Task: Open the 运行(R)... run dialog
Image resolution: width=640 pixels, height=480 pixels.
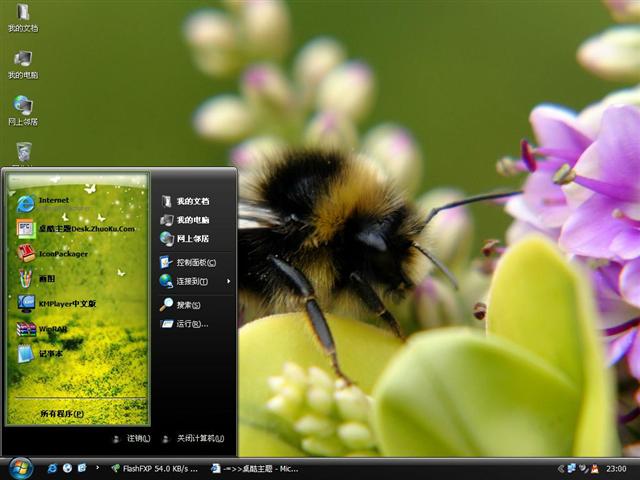Action: [x=184, y=324]
